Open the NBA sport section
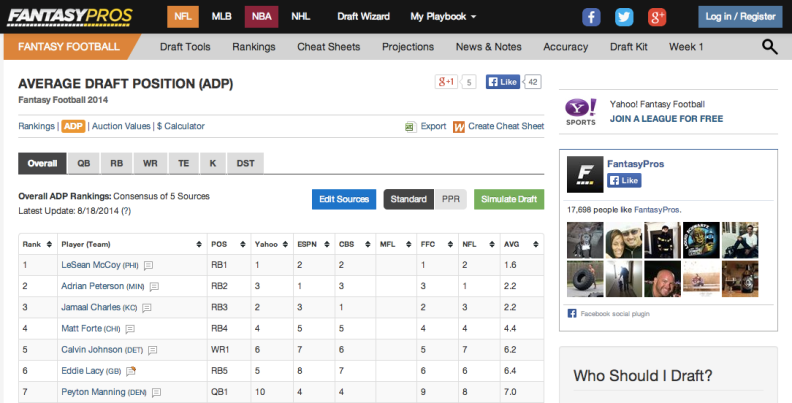This screenshot has width=792, height=403. pyautogui.click(x=262, y=17)
